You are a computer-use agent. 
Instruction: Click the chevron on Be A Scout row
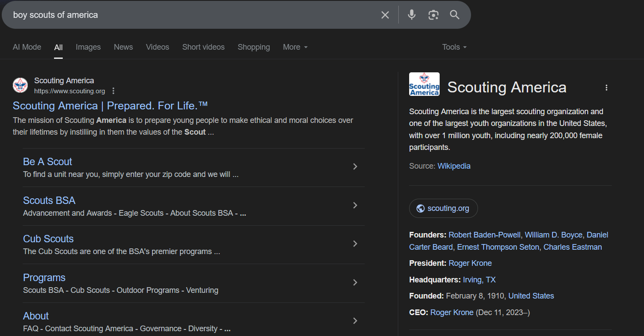tap(355, 166)
